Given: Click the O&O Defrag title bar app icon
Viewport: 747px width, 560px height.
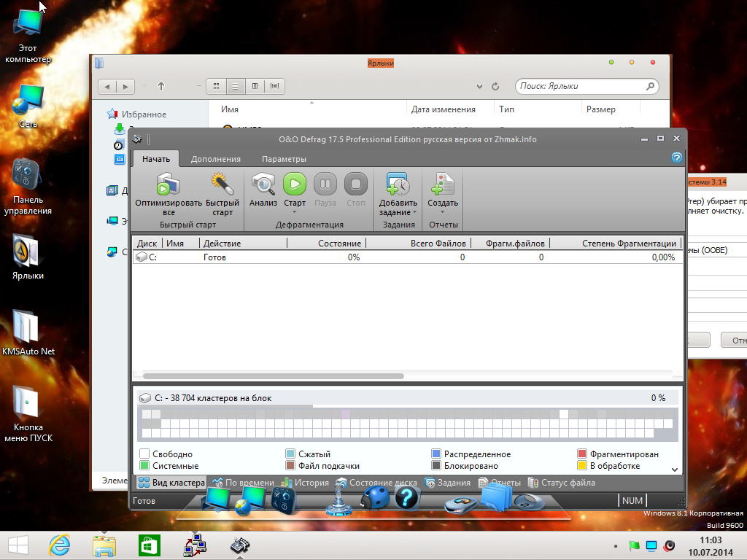Looking at the screenshot, I should point(138,139).
